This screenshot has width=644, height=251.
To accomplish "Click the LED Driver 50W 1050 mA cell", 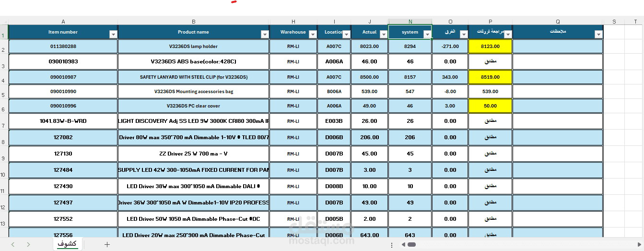I will coord(194,219).
